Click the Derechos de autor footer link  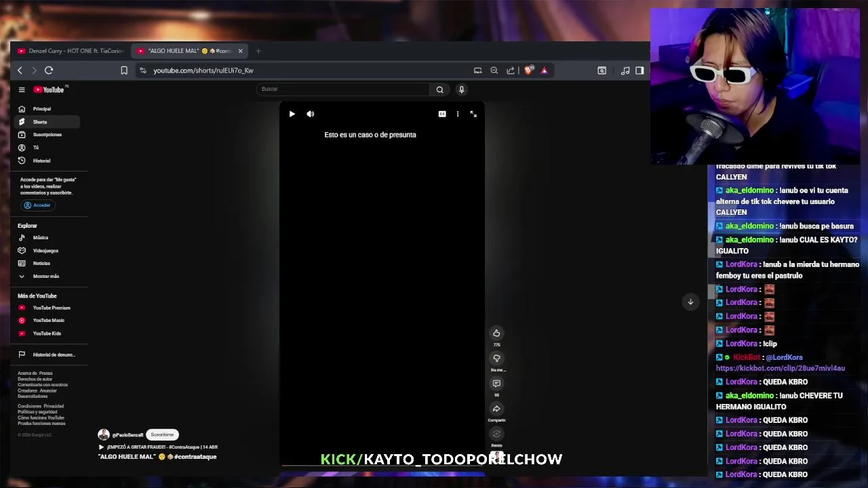point(35,379)
